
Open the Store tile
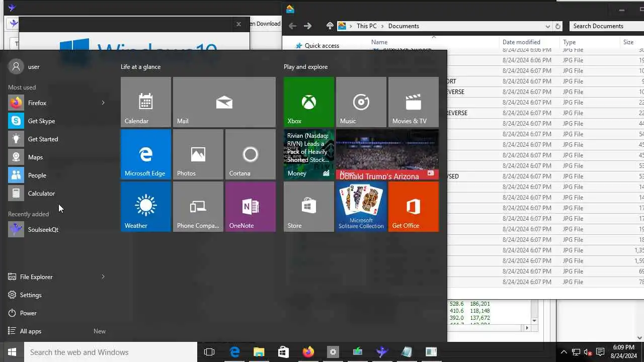tap(309, 207)
